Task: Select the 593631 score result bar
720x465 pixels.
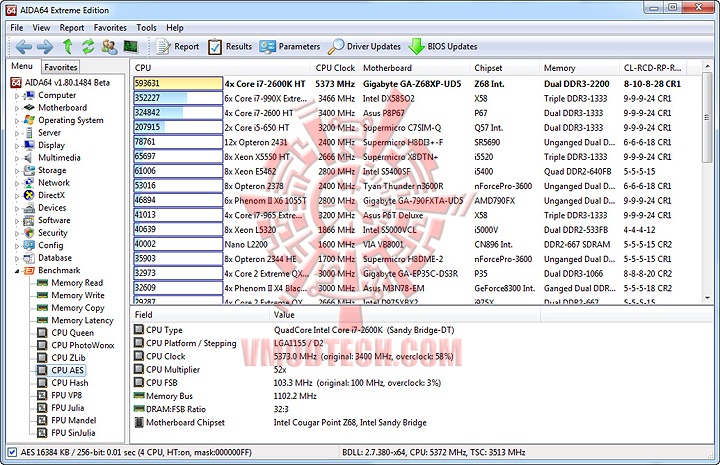Action: [178, 84]
